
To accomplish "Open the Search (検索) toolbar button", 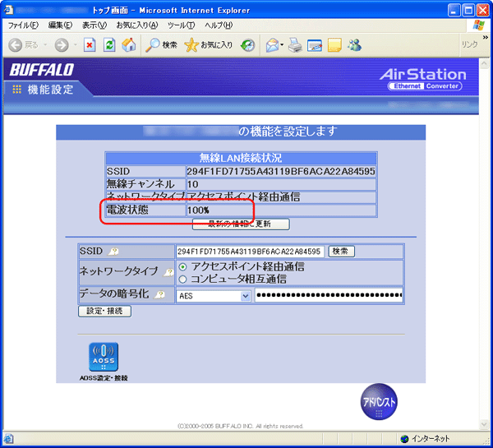I will 162,45.
